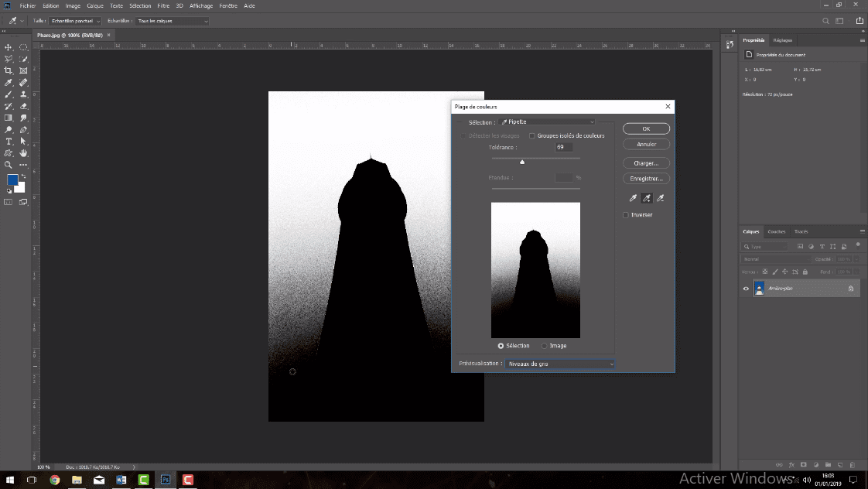
Task: Click the Annuler button
Action: tap(646, 144)
